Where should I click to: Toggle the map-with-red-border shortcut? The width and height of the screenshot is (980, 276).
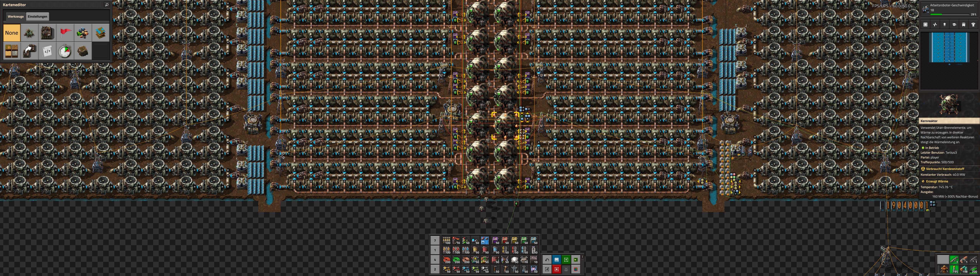576,269
